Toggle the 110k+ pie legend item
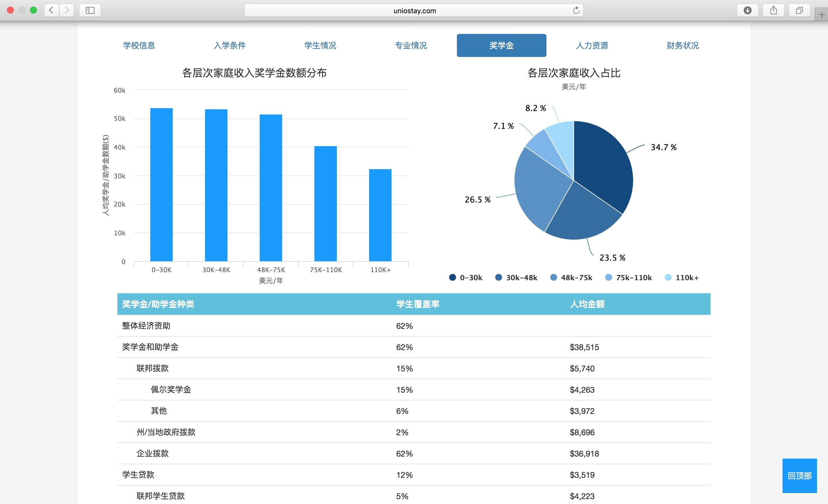 point(682,277)
